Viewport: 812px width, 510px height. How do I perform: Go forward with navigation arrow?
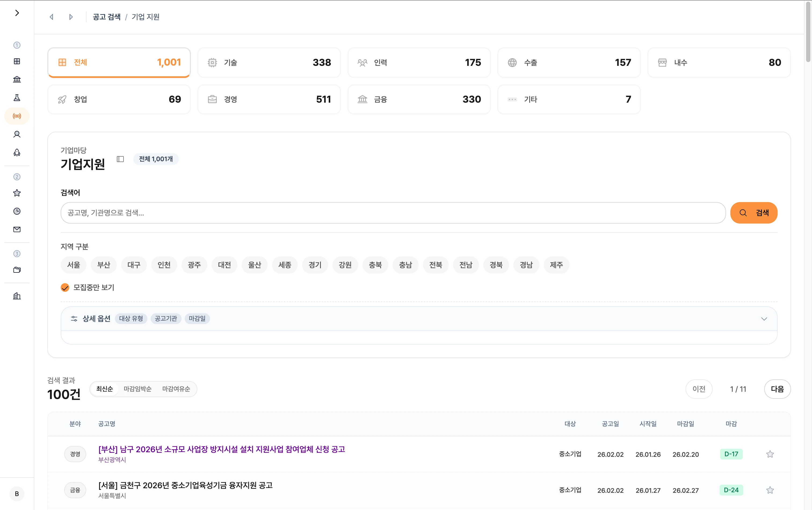71,17
